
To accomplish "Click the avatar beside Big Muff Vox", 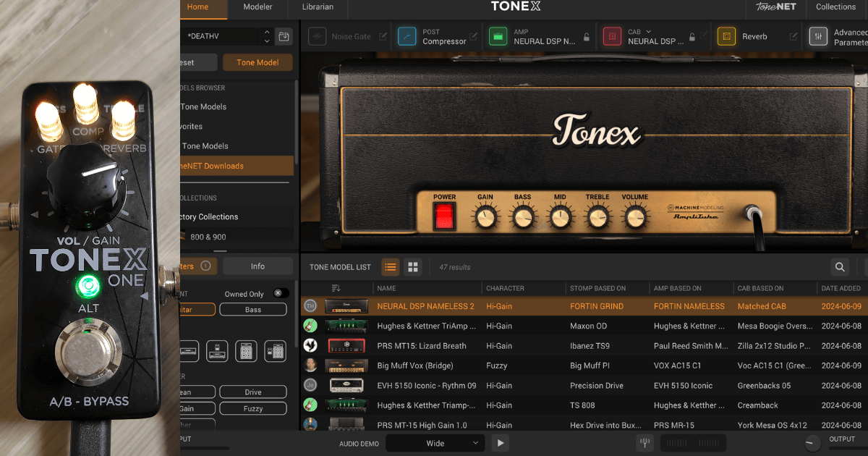I will (x=310, y=366).
